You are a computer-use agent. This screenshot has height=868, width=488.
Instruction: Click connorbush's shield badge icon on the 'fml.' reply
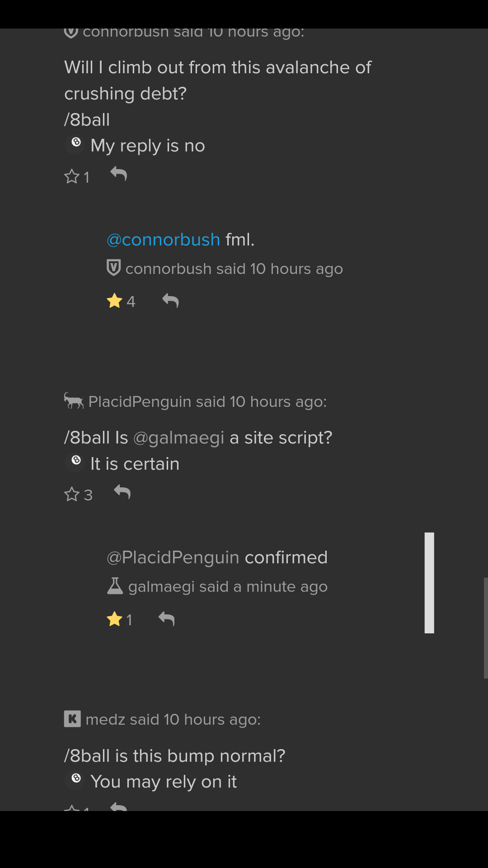point(113,268)
